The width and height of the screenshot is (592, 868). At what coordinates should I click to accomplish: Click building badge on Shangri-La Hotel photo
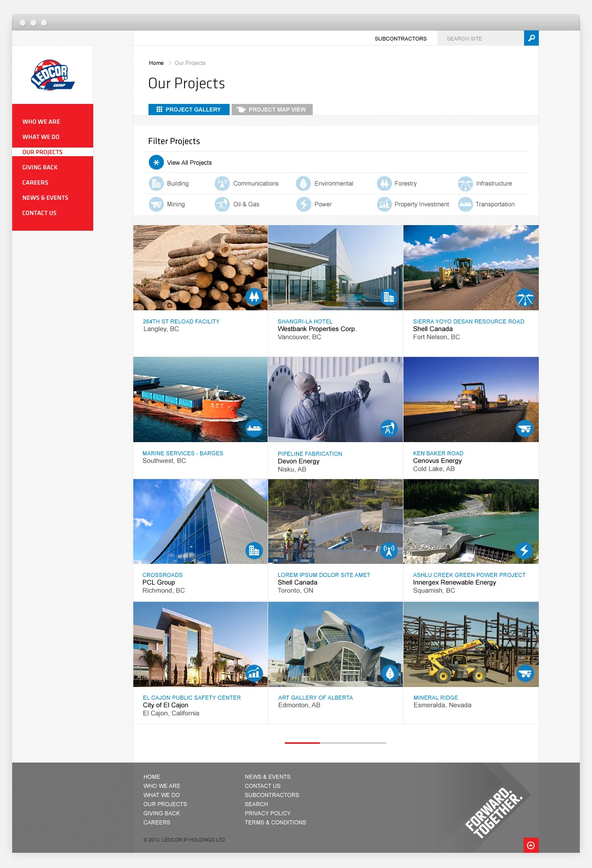[389, 297]
